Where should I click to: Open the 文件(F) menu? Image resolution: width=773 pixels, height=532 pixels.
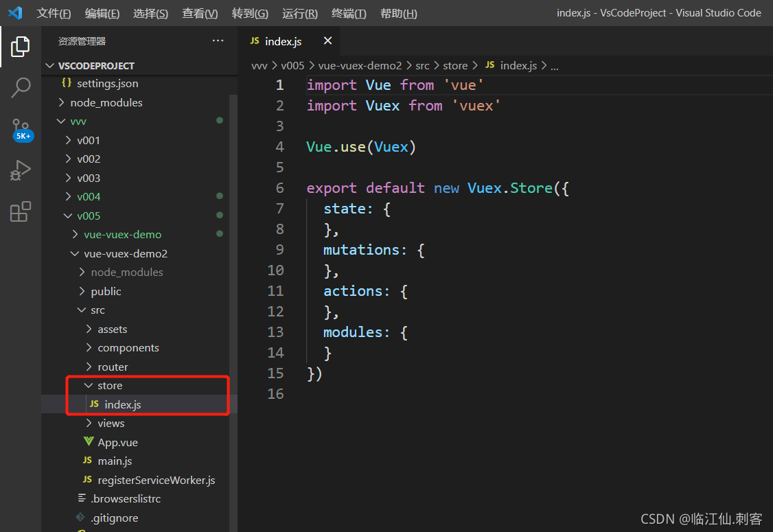pyautogui.click(x=54, y=13)
